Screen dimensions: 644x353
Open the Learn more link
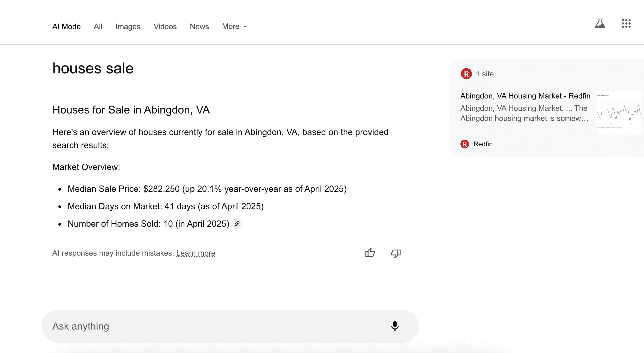(x=196, y=253)
